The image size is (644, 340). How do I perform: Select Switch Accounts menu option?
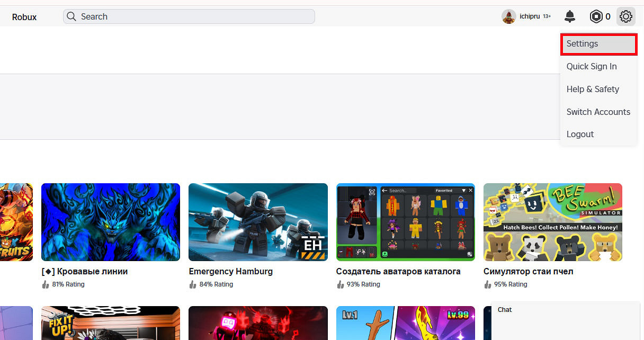pos(598,112)
